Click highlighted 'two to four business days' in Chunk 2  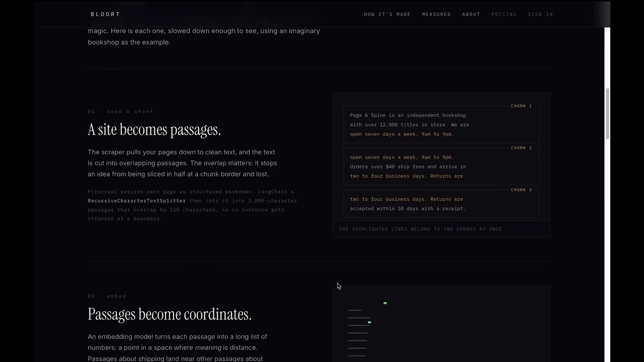click(x=407, y=176)
